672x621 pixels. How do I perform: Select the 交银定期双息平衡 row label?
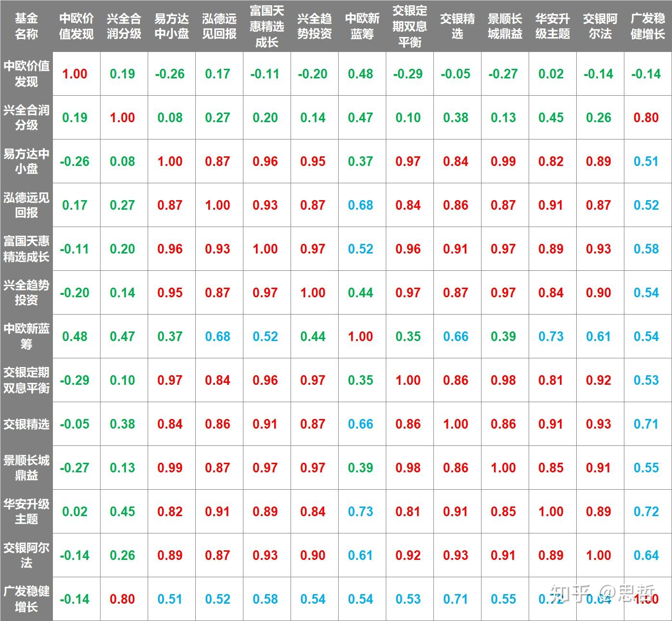26,380
